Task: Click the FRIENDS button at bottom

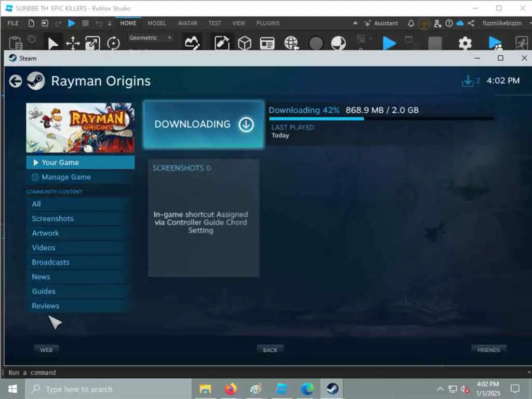Action: coord(488,350)
